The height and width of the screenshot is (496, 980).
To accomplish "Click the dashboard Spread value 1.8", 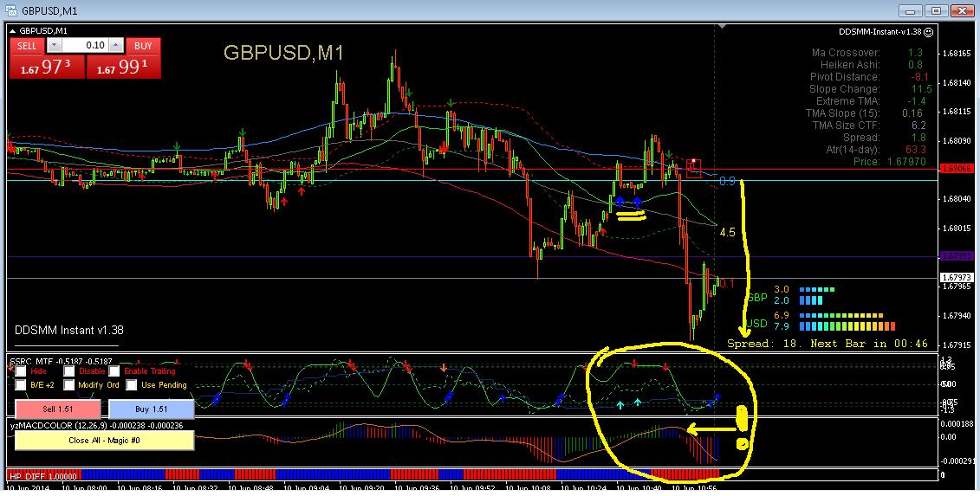I will point(918,138).
